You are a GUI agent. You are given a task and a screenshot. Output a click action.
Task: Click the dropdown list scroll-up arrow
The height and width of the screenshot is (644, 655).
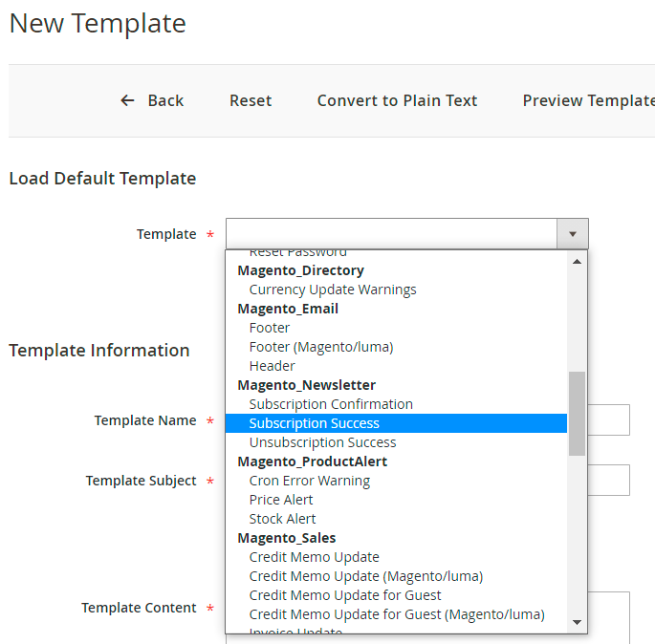pyautogui.click(x=577, y=261)
